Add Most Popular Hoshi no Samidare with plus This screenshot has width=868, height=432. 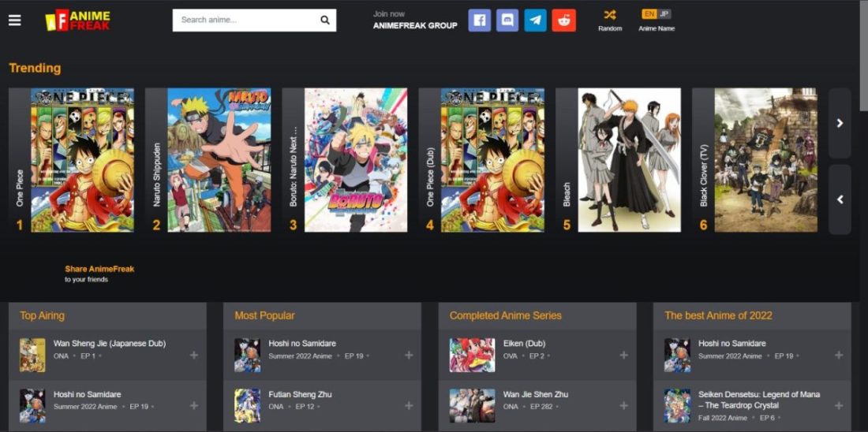[x=409, y=355]
